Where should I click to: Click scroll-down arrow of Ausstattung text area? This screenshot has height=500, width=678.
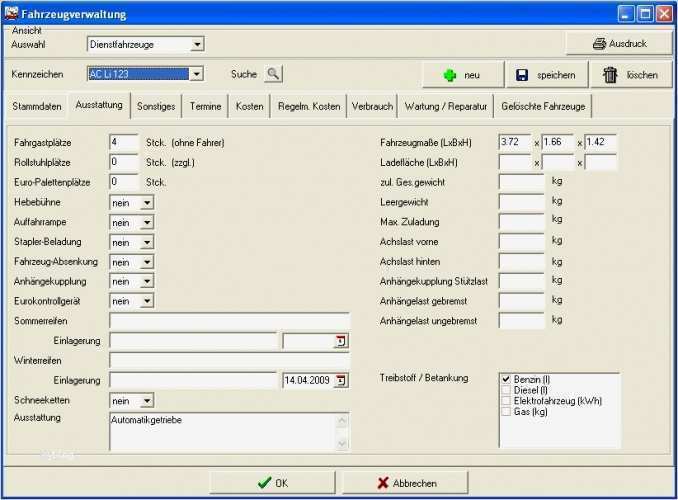(342, 443)
